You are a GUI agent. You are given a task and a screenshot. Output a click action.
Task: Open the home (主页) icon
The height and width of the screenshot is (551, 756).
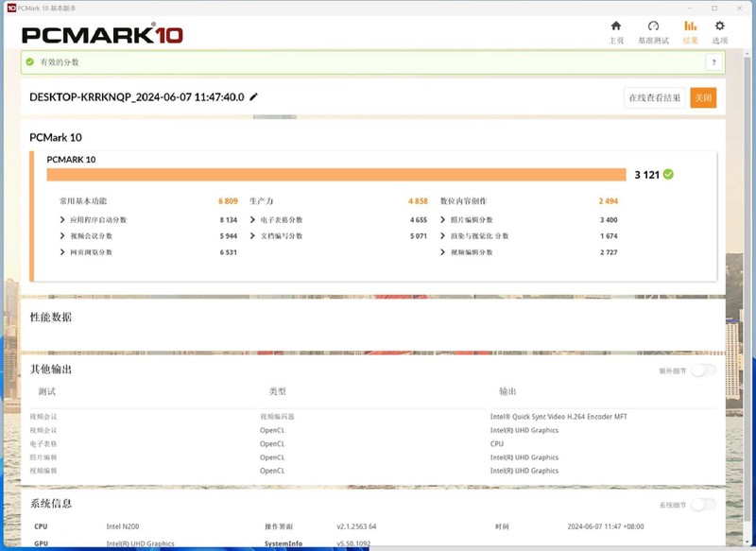tap(616, 26)
